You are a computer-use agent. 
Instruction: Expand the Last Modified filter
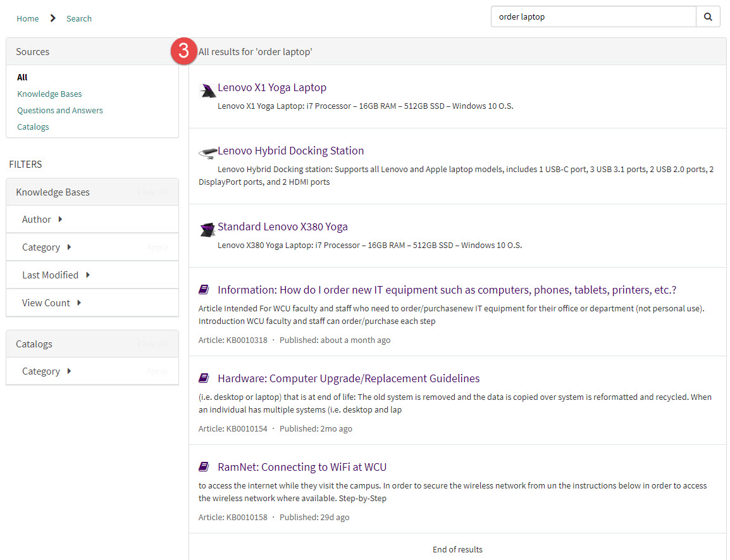pyautogui.click(x=56, y=275)
